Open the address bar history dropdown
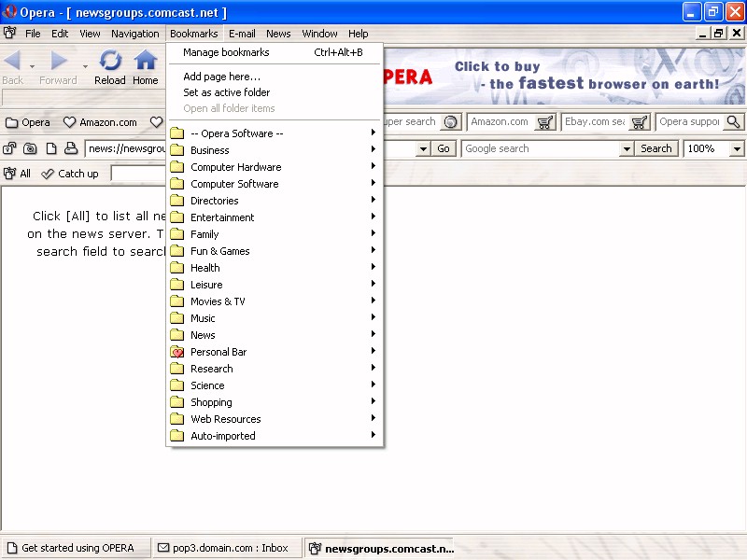747x560 pixels. [423, 149]
